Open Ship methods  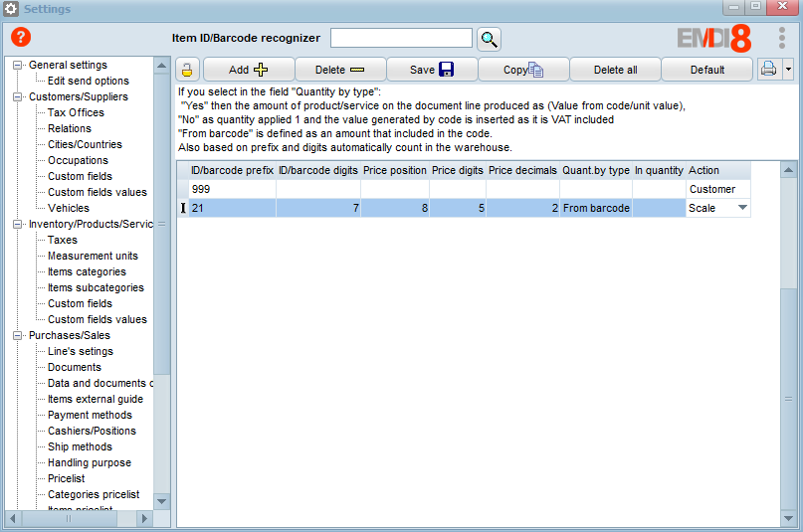(80, 446)
